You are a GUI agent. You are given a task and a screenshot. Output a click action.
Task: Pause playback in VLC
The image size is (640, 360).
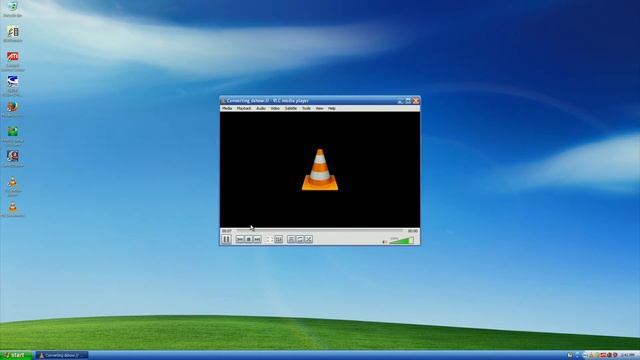226,239
